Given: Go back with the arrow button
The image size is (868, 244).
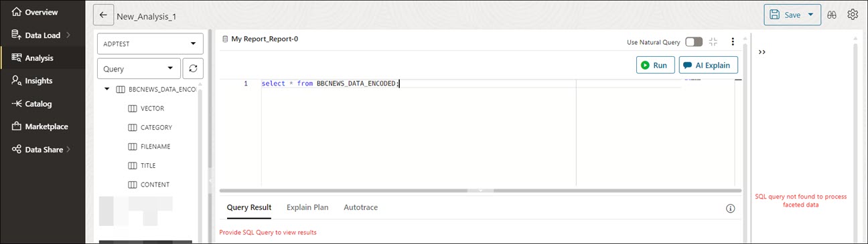Looking at the screenshot, I should coord(103,15).
